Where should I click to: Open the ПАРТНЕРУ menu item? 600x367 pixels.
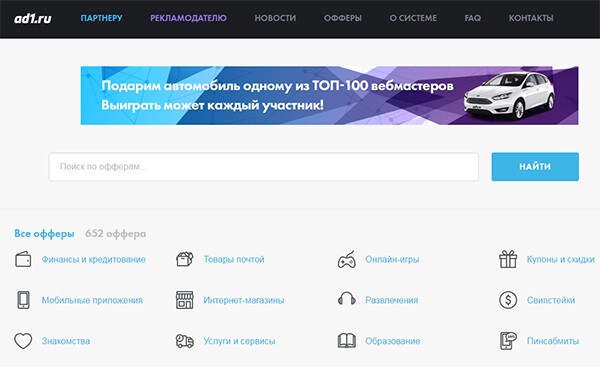pyautogui.click(x=101, y=18)
